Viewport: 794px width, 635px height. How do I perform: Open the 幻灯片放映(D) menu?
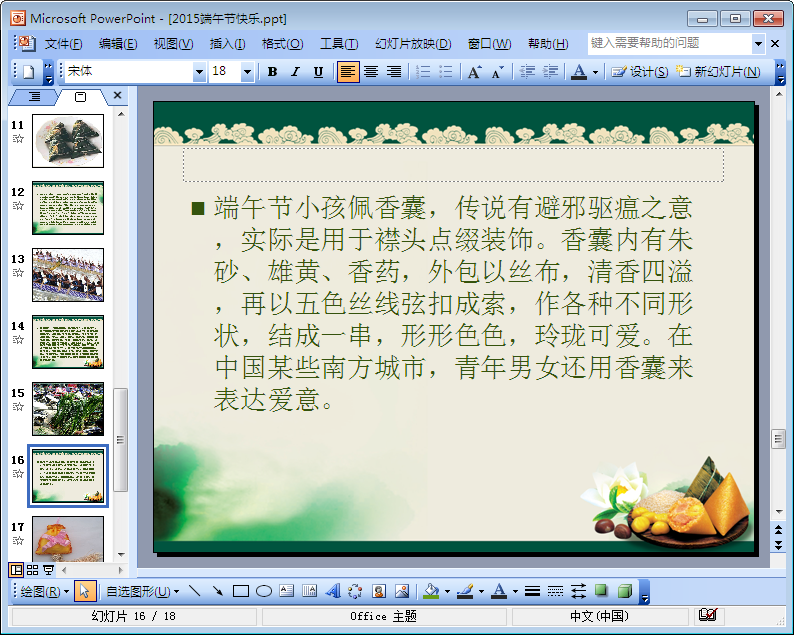413,44
